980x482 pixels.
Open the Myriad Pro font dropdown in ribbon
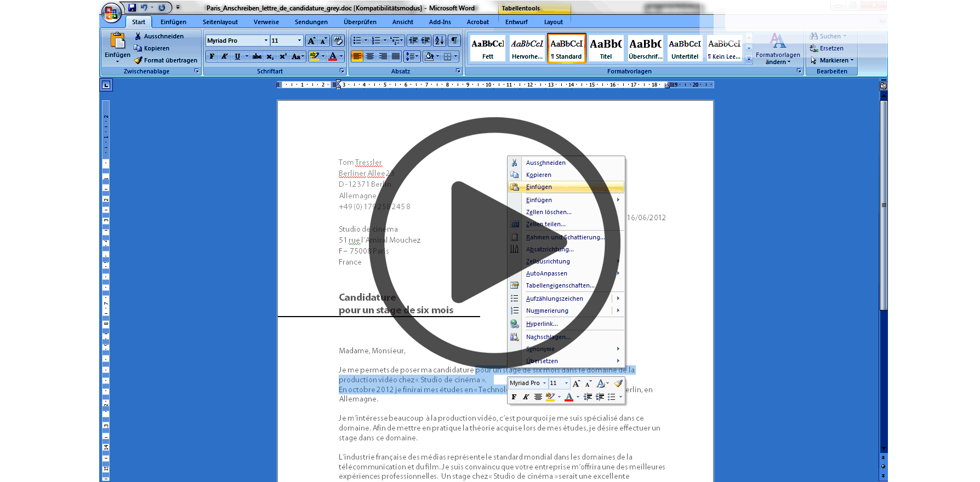pyautogui.click(x=266, y=41)
